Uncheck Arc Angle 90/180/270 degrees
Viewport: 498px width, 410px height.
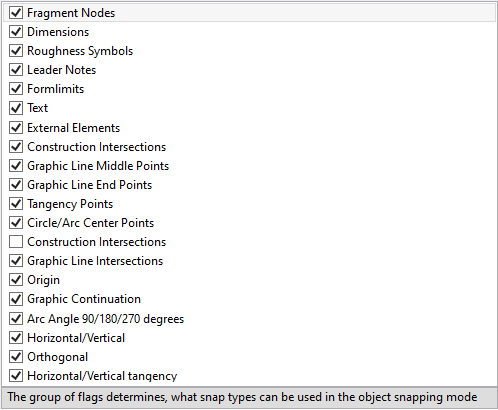coord(16,319)
